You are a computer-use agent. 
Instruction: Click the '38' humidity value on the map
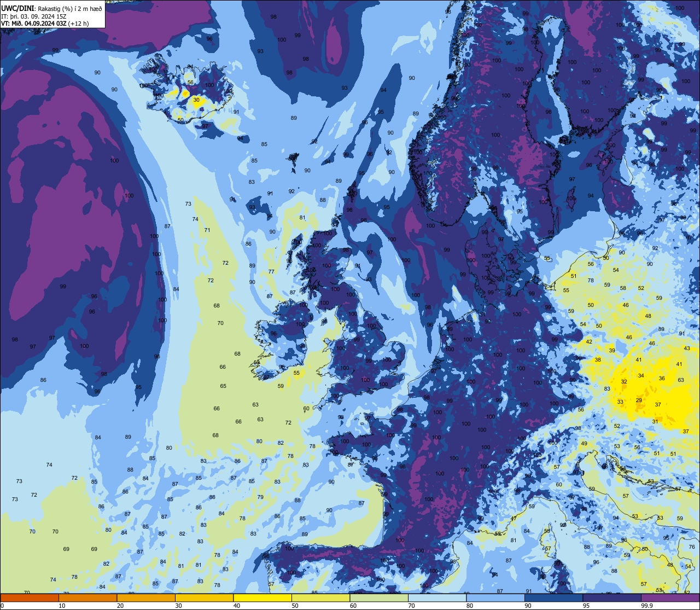(598, 360)
